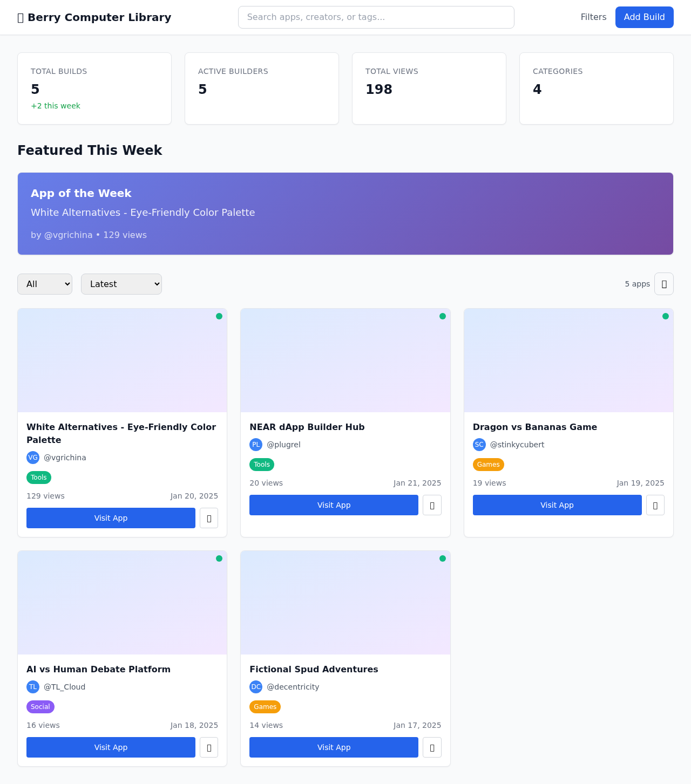Toggle the green active dot on White Alternatives card
This screenshot has width=691, height=784.
point(220,317)
